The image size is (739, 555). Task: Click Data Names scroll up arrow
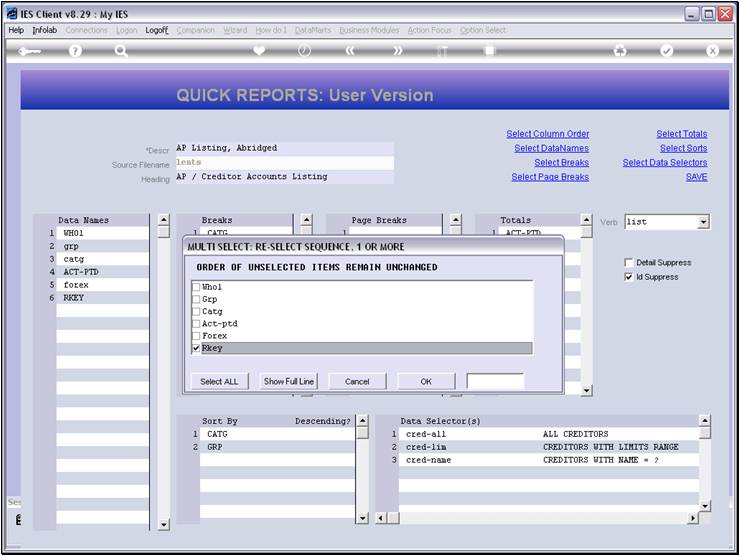tap(163, 220)
